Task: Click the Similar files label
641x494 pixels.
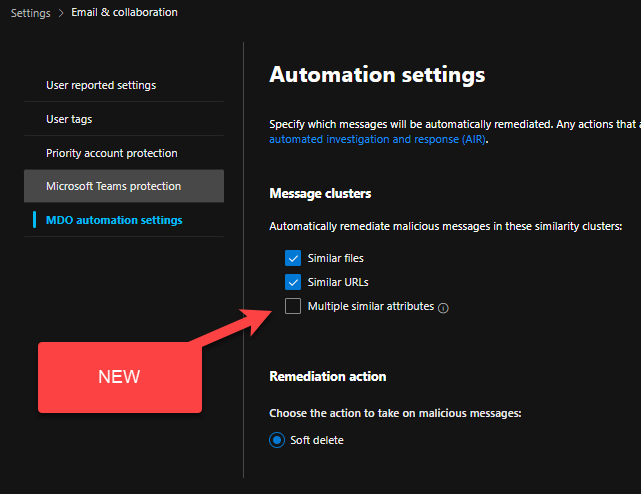Action: 336,258
